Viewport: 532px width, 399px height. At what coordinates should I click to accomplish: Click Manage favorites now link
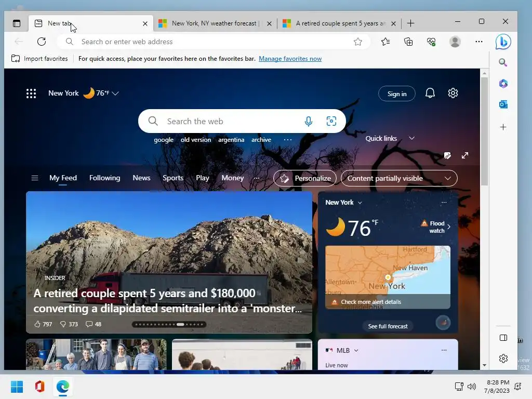click(290, 59)
